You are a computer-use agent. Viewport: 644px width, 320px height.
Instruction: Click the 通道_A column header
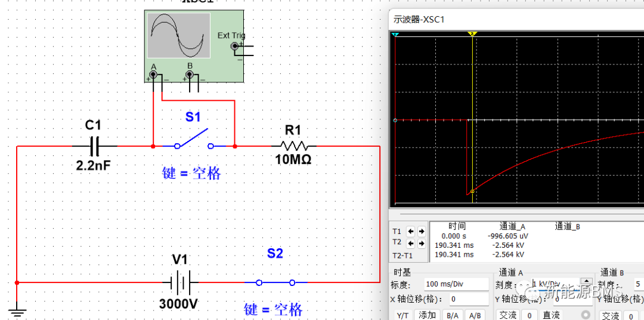[x=512, y=226]
